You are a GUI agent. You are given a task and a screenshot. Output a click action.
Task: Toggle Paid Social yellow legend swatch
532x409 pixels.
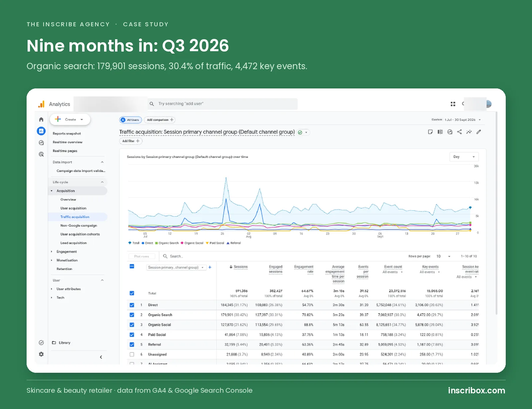207,243
